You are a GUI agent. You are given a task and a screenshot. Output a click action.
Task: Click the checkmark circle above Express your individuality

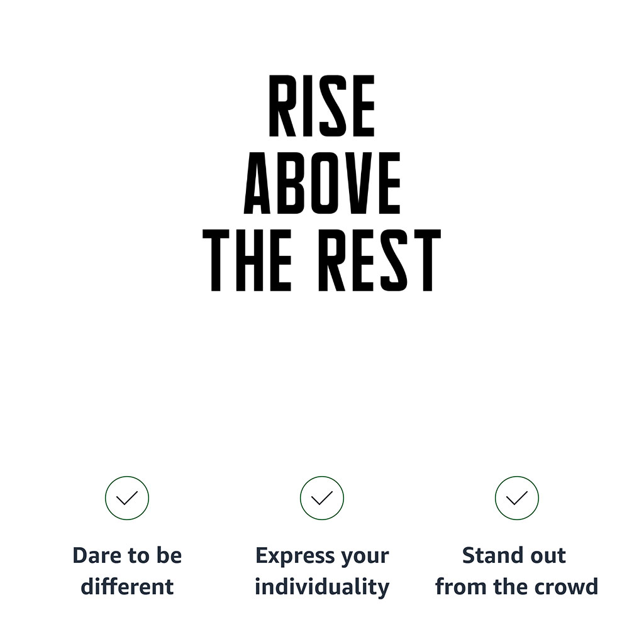(x=321, y=498)
